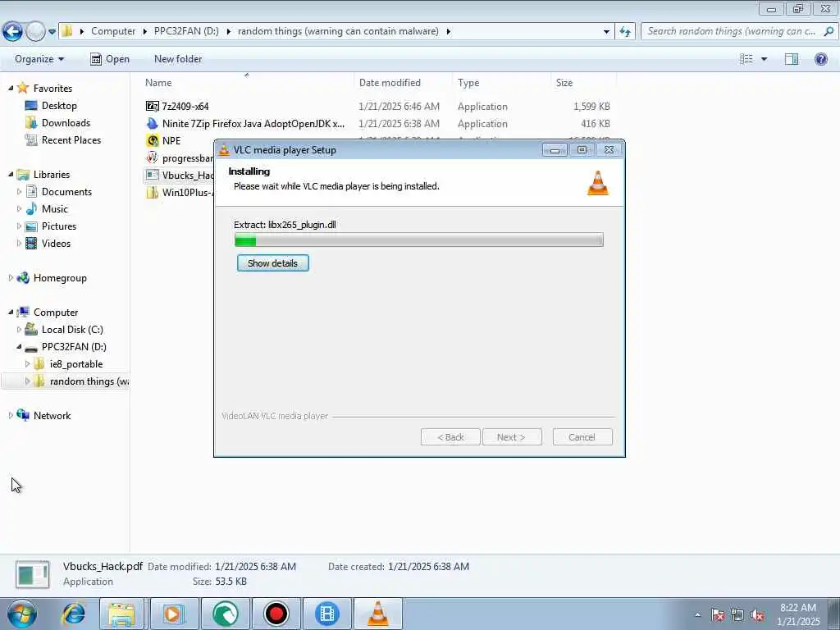840x630 pixels.
Task: Open Network in the navigation pane
Action: (52, 415)
